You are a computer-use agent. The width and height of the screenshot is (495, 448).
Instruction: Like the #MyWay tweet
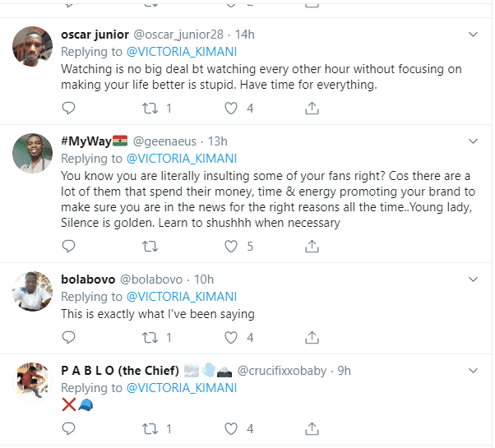231,246
